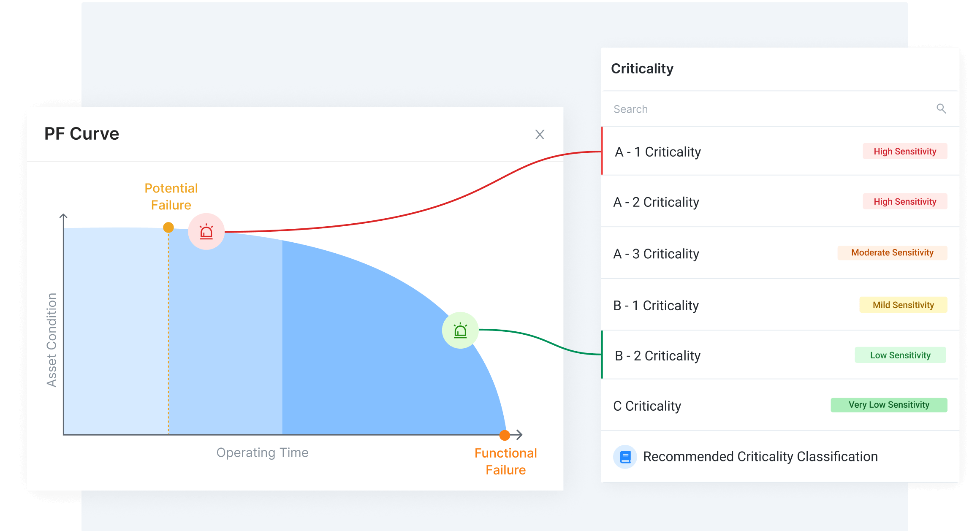Select the Very Low Sensitivity badge for C Criticality
The width and height of the screenshot is (980, 531).
point(888,404)
